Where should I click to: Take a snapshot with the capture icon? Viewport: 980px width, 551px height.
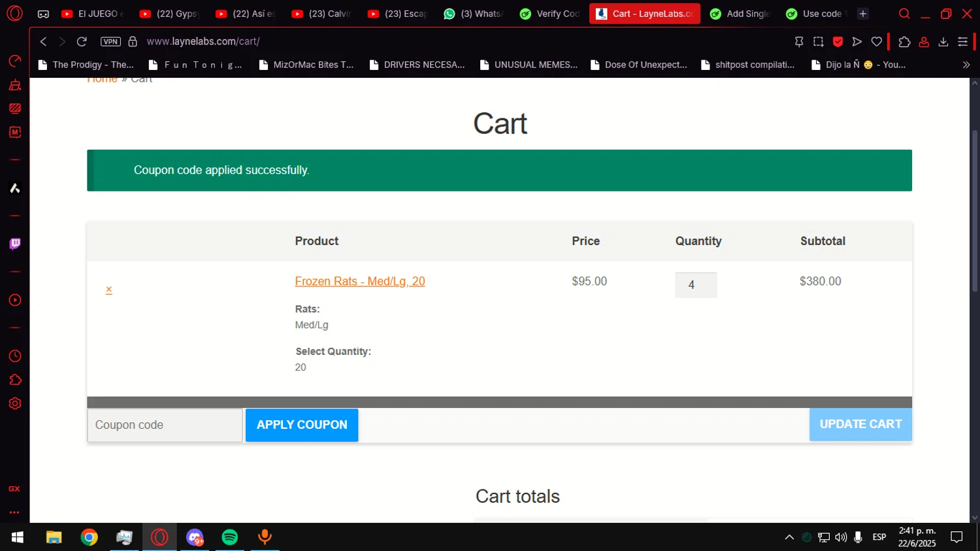[818, 42]
